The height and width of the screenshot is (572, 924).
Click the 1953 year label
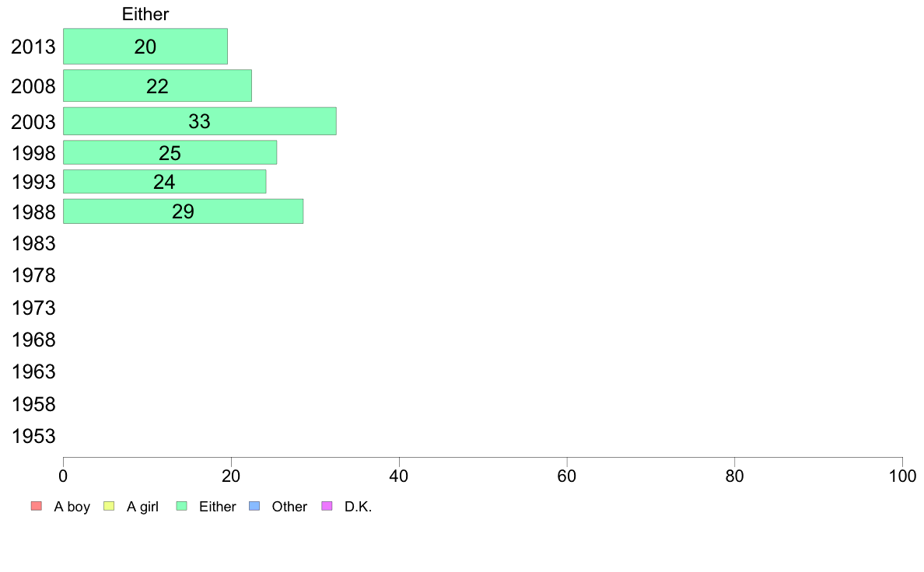click(33, 436)
